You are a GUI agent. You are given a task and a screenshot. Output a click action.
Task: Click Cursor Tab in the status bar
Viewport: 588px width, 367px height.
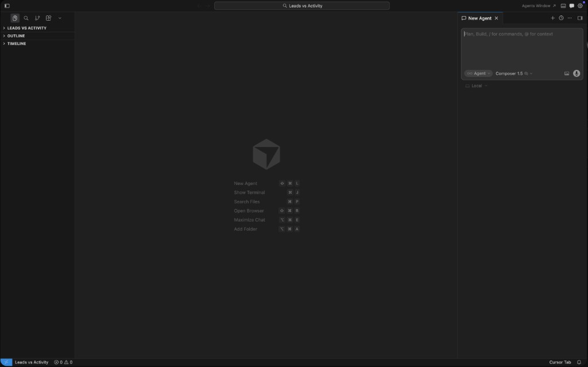click(559, 362)
